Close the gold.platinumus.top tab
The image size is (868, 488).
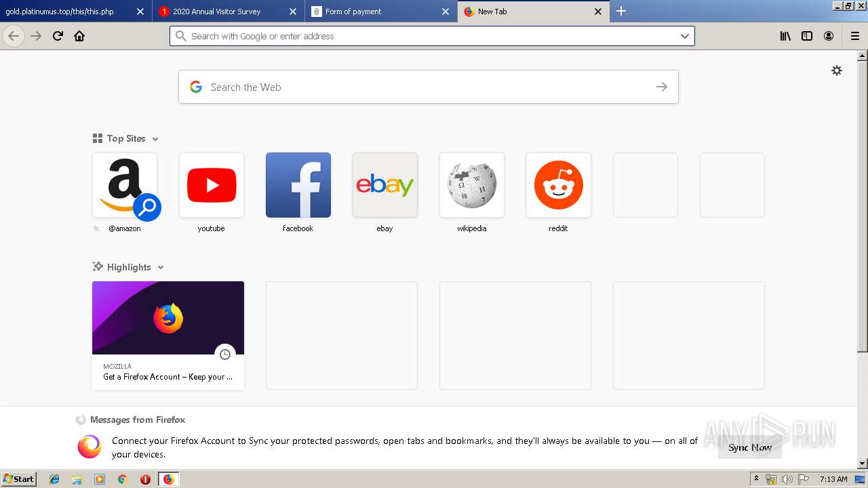pyautogui.click(x=140, y=12)
